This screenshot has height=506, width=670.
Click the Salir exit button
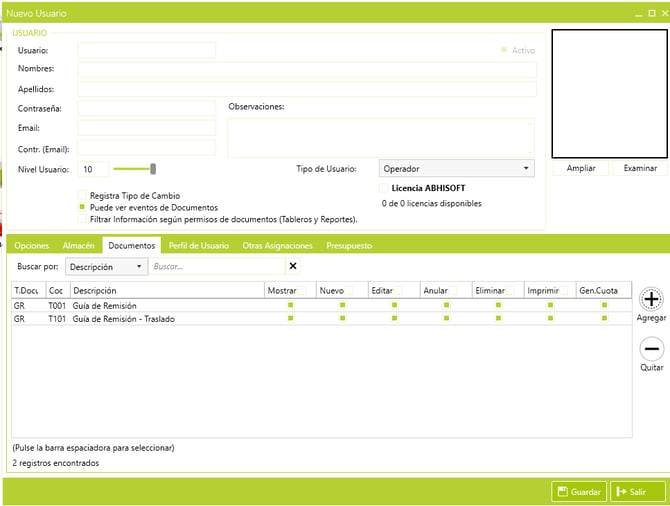(x=637, y=492)
